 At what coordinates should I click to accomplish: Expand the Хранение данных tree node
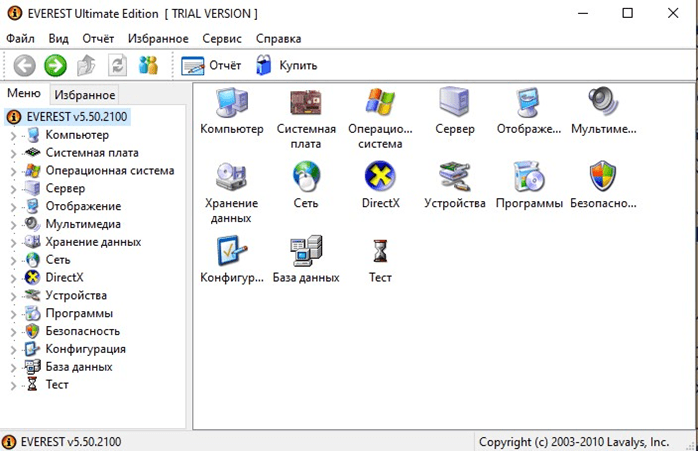point(13,242)
